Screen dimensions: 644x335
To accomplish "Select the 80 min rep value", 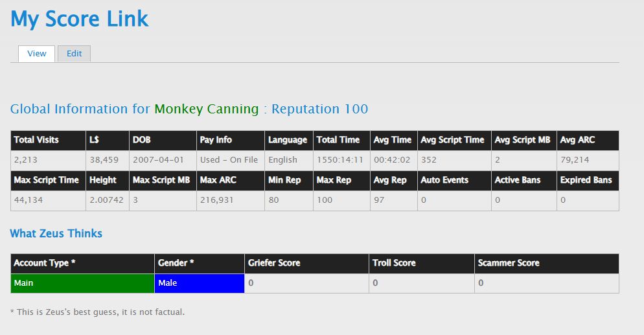I will [273, 200].
